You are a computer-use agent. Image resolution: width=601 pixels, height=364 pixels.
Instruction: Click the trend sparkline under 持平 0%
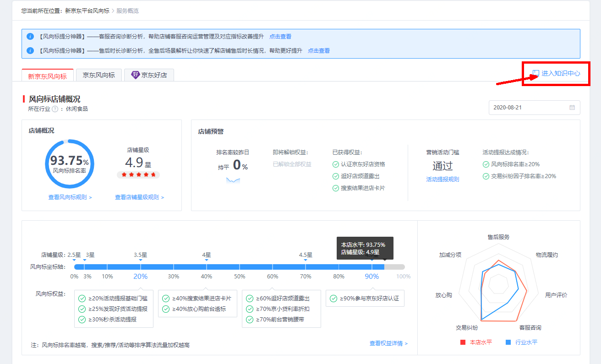233,180
